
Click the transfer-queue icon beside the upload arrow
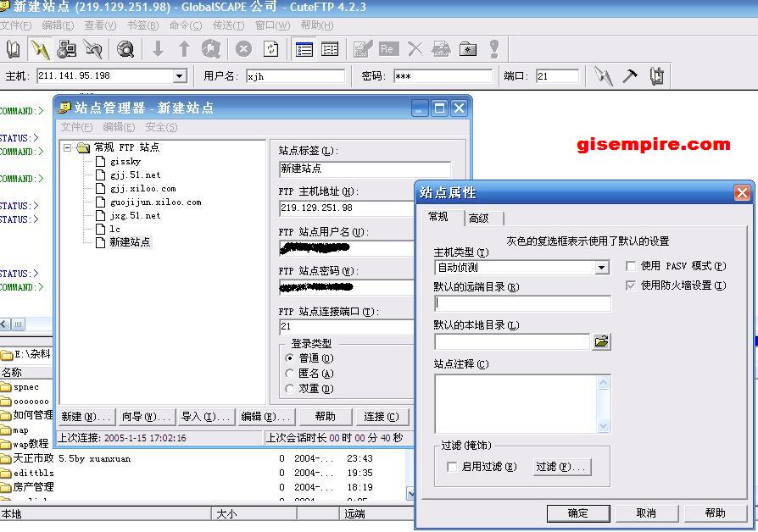211,49
